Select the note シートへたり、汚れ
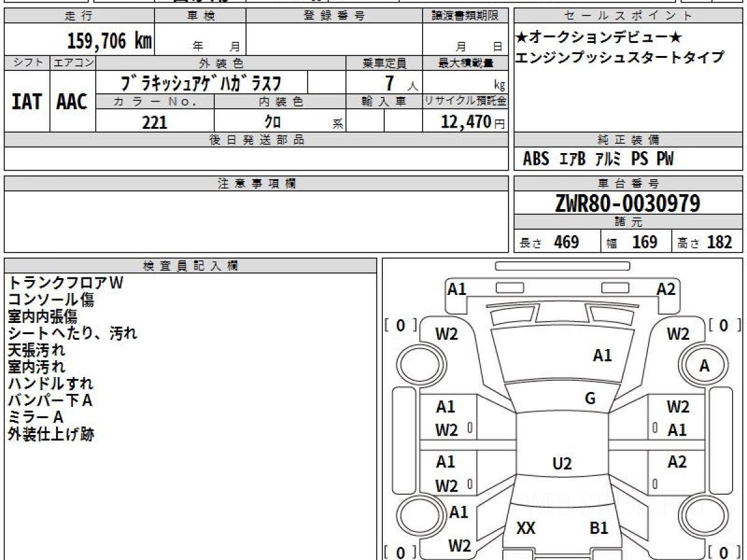The image size is (747, 560). click(73, 333)
